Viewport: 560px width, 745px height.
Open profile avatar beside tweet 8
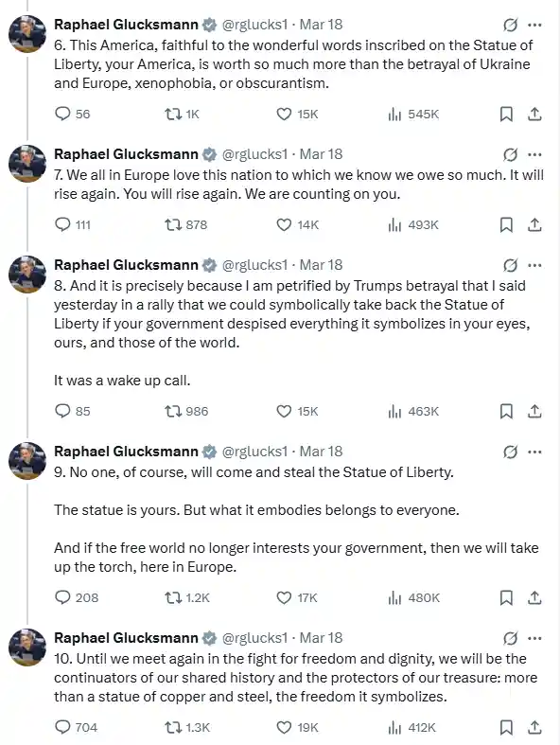coord(27,275)
